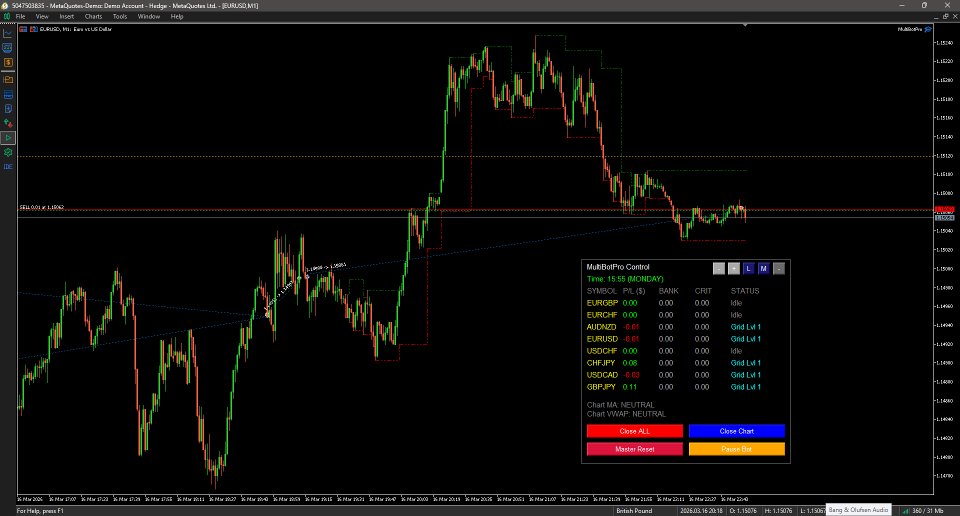
Task: Open the chart type sidebar icon
Action: 8,34
